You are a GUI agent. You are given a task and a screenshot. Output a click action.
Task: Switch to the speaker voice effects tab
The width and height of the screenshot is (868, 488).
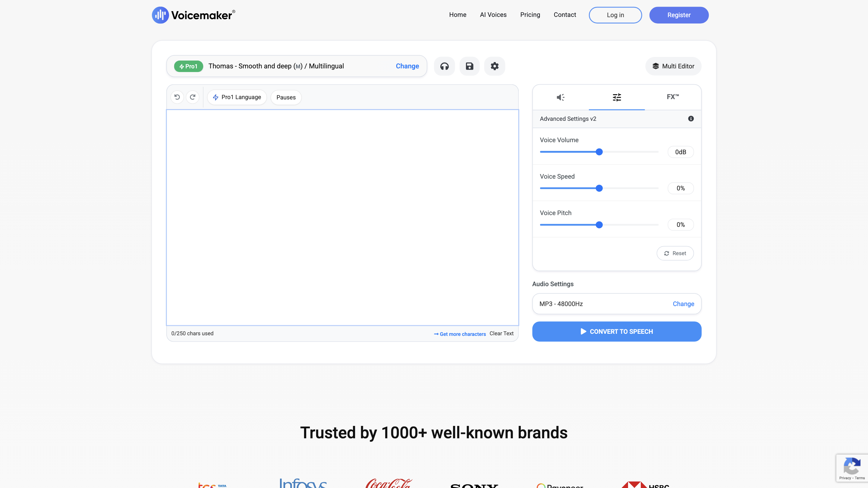560,97
